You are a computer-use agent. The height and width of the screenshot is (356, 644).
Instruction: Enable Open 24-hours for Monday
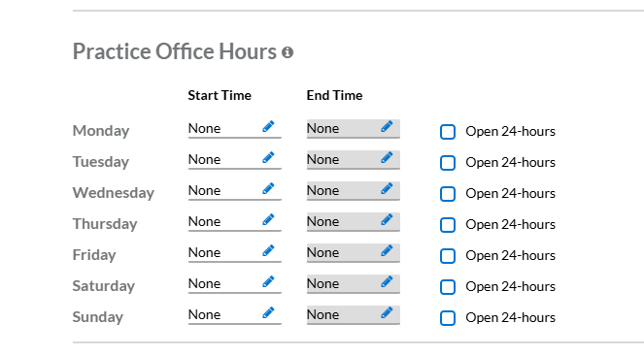click(x=448, y=132)
